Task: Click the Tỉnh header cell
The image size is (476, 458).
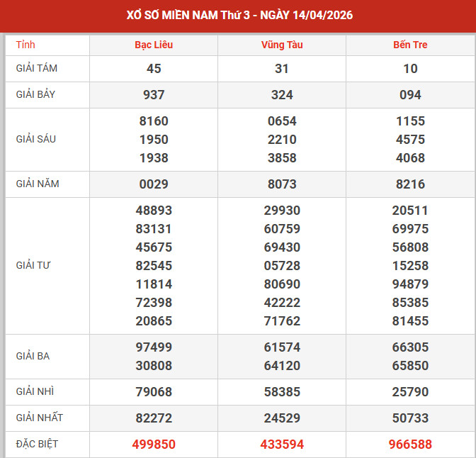Action: coord(25,45)
